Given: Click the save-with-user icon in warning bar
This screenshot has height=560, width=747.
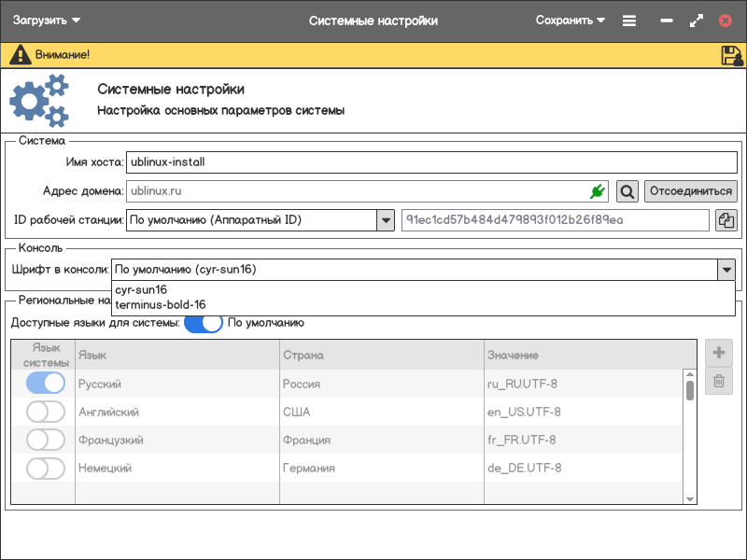Looking at the screenshot, I should coord(731,55).
